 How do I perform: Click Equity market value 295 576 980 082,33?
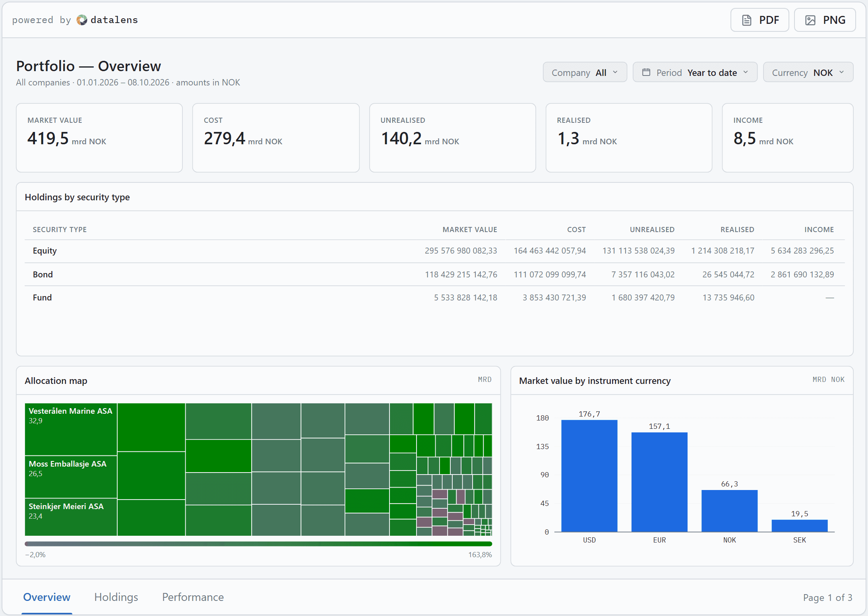point(461,251)
